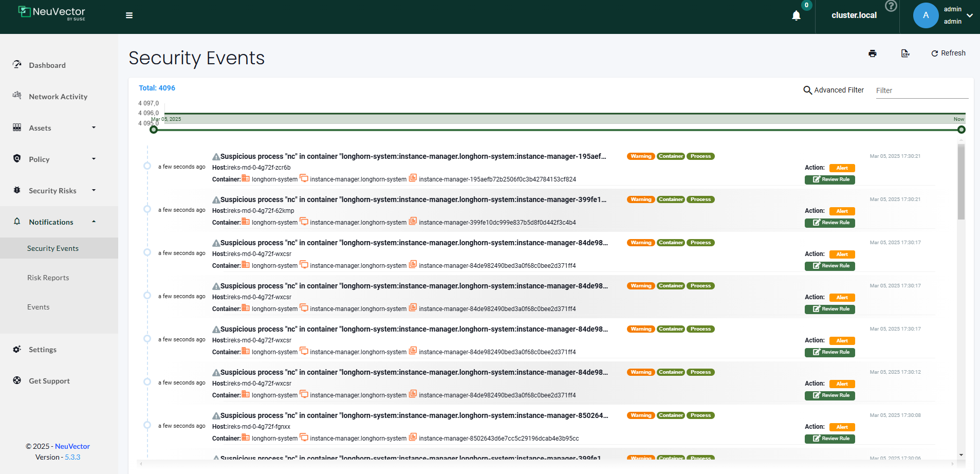Click the help question mark icon

tap(891, 6)
